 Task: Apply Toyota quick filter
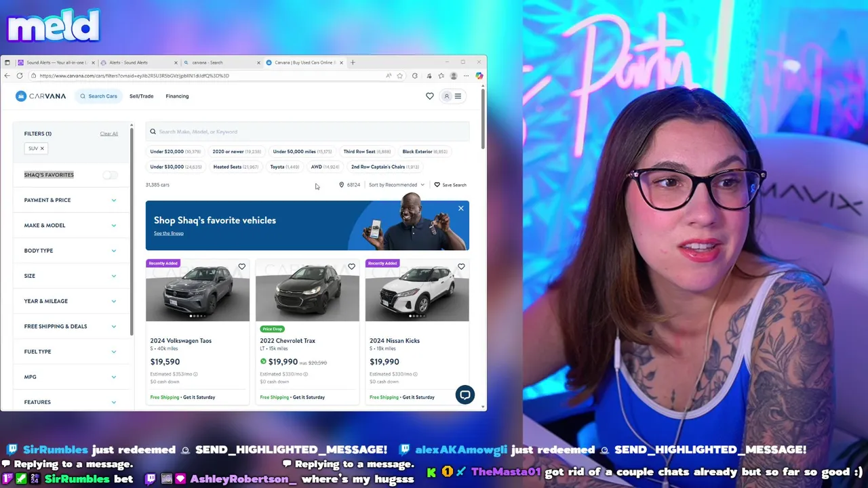click(x=285, y=167)
